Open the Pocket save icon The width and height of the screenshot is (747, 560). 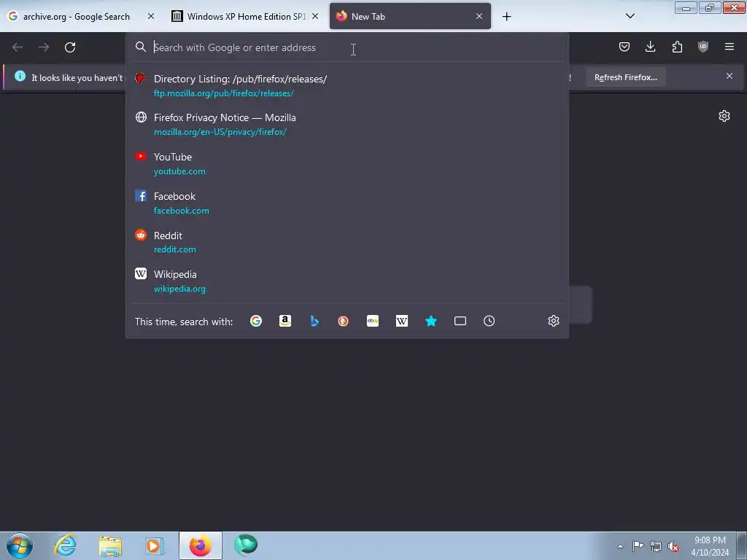[624, 47]
